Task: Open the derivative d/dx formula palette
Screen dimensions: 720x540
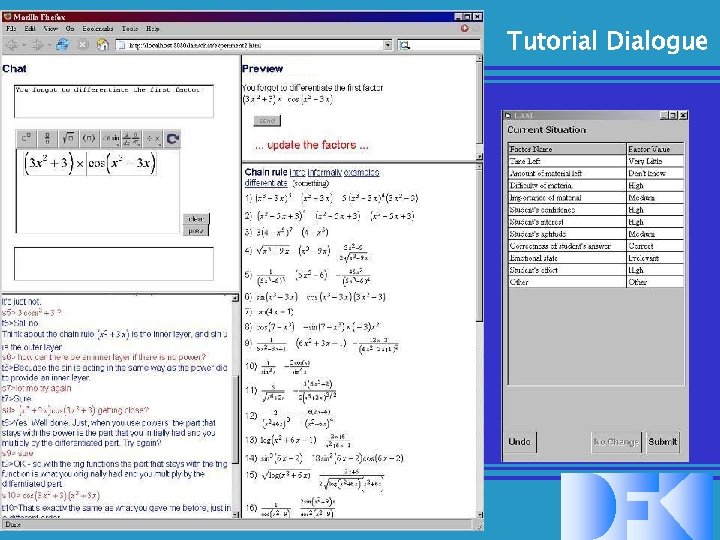Action: (131, 138)
